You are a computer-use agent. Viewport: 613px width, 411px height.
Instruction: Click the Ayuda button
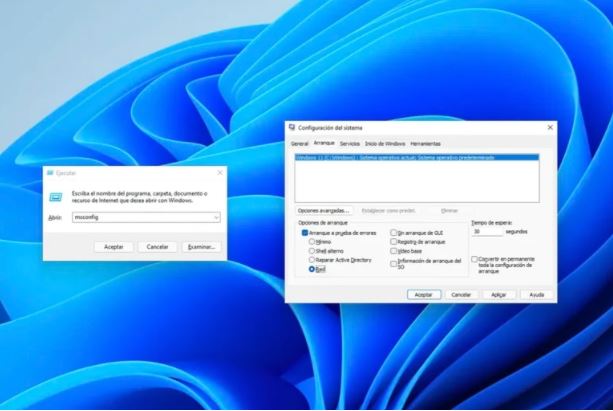click(537, 295)
